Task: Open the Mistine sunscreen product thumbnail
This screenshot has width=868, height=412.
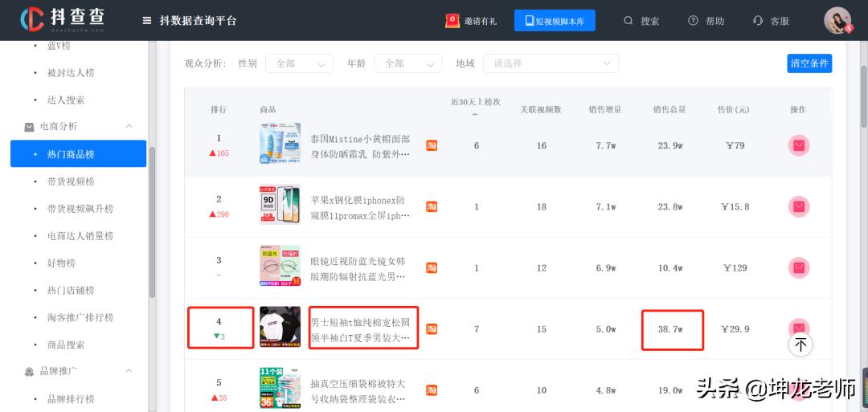Action: 280,143
